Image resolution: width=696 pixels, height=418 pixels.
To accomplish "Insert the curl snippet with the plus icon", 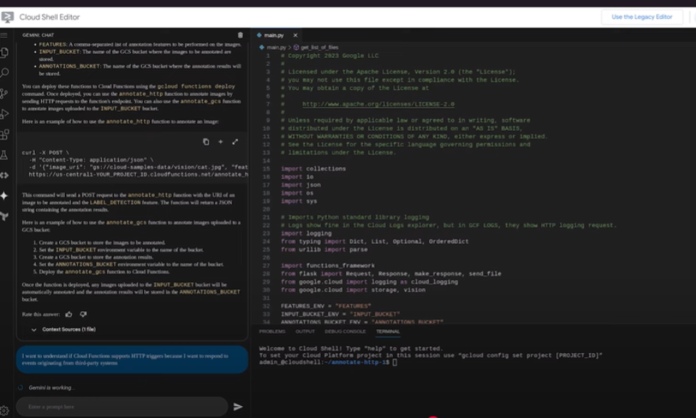I will (x=220, y=142).
